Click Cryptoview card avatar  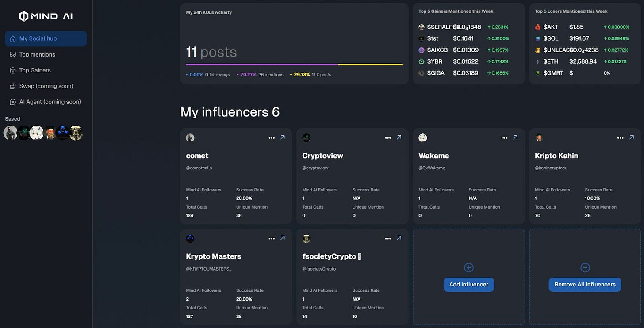(x=307, y=138)
